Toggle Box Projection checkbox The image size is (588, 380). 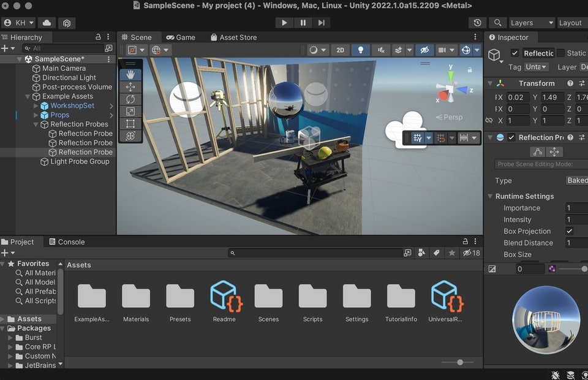click(x=570, y=231)
